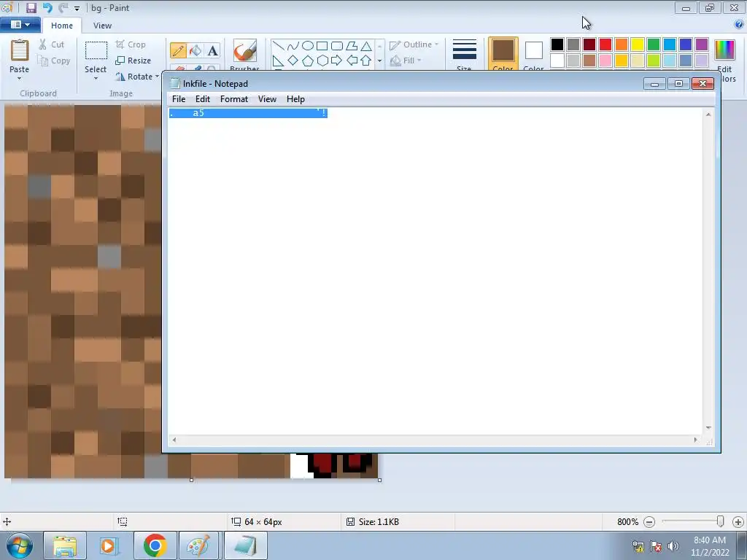Viewport: 747px width, 560px height.
Task: Click the Cut button
Action: pos(52,44)
